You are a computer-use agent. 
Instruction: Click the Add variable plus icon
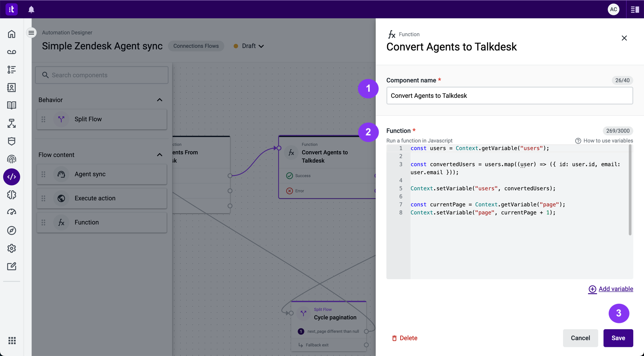click(x=592, y=289)
